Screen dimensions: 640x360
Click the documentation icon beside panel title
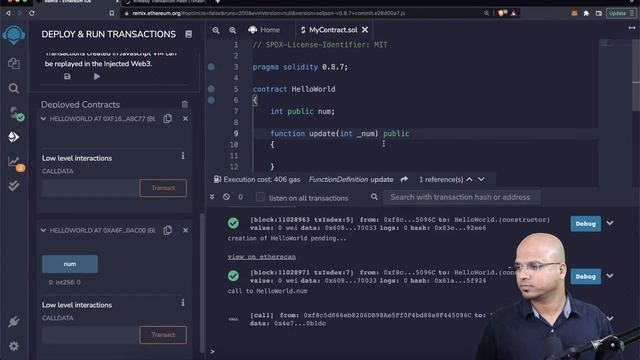coord(189,34)
